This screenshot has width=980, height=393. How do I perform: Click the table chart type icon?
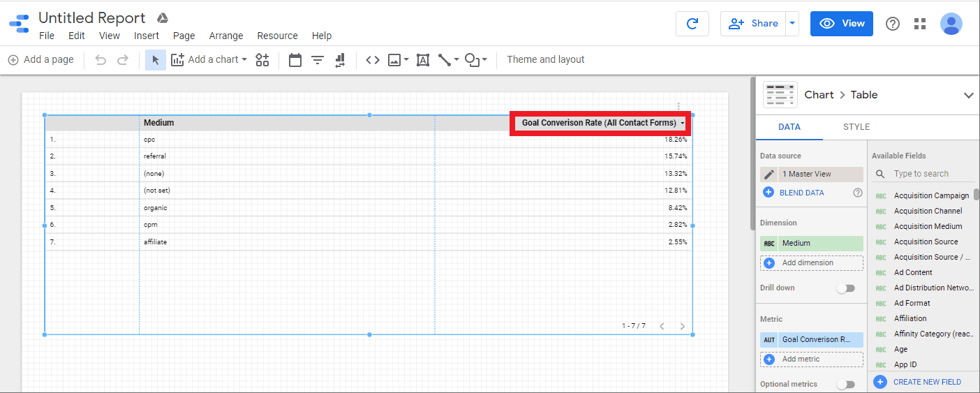click(x=780, y=95)
